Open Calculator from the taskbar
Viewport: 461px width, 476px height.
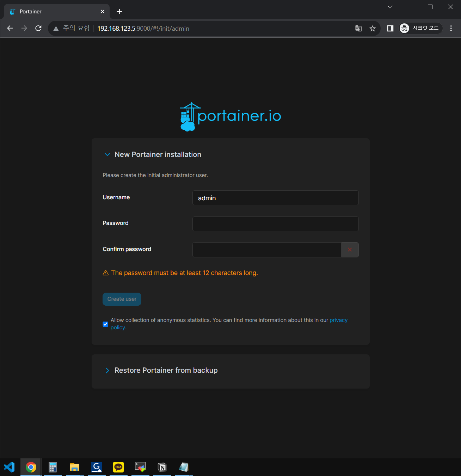[53, 467]
